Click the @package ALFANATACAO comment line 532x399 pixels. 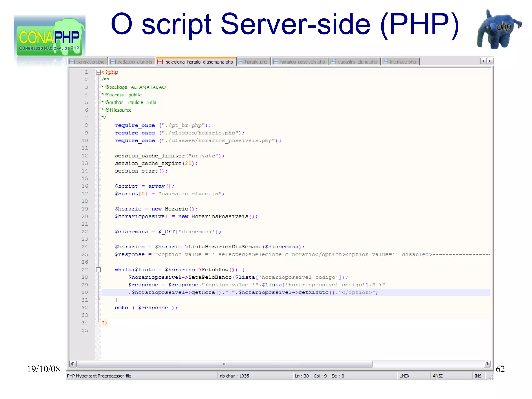[134, 87]
